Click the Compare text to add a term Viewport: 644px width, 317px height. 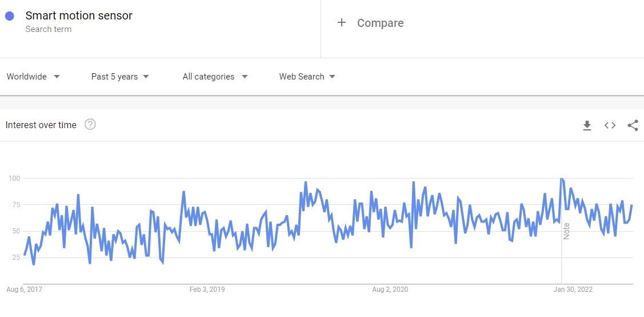pyautogui.click(x=380, y=23)
